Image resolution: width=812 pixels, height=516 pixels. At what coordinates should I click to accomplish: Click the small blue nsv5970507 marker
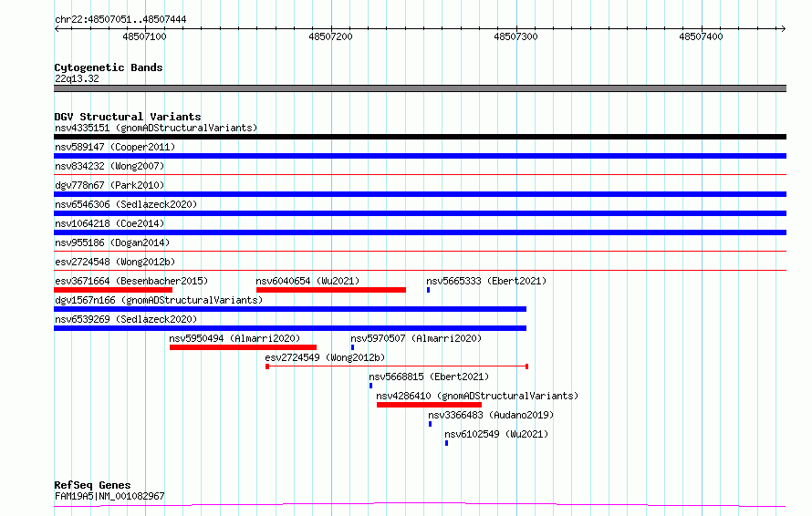(x=353, y=347)
